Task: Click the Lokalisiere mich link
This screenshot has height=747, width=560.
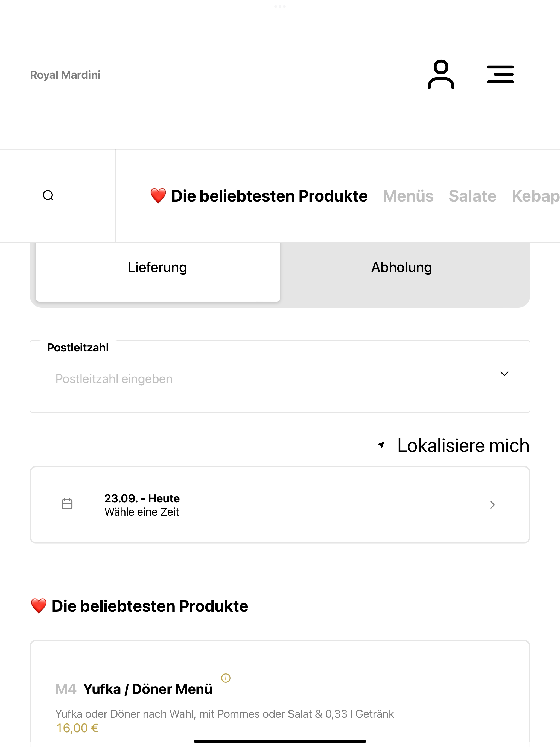Action: pyautogui.click(x=463, y=445)
